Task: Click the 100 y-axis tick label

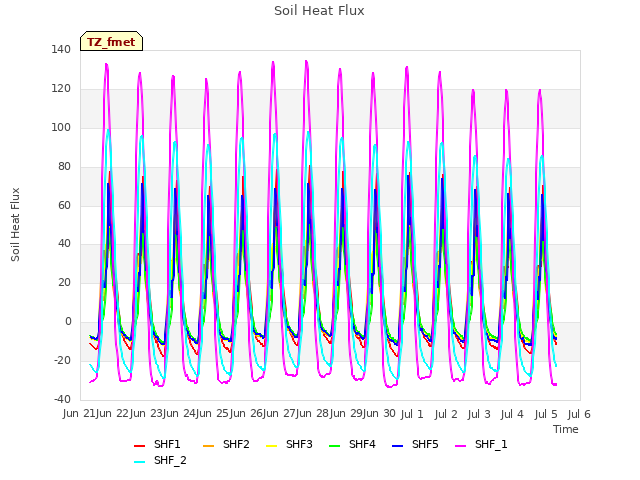Action: click(x=61, y=127)
